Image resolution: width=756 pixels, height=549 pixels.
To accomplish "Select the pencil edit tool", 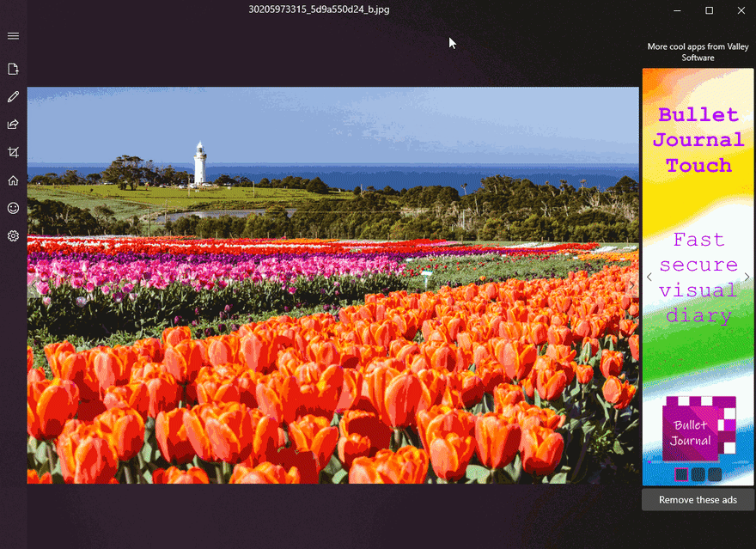I will pos(13,96).
